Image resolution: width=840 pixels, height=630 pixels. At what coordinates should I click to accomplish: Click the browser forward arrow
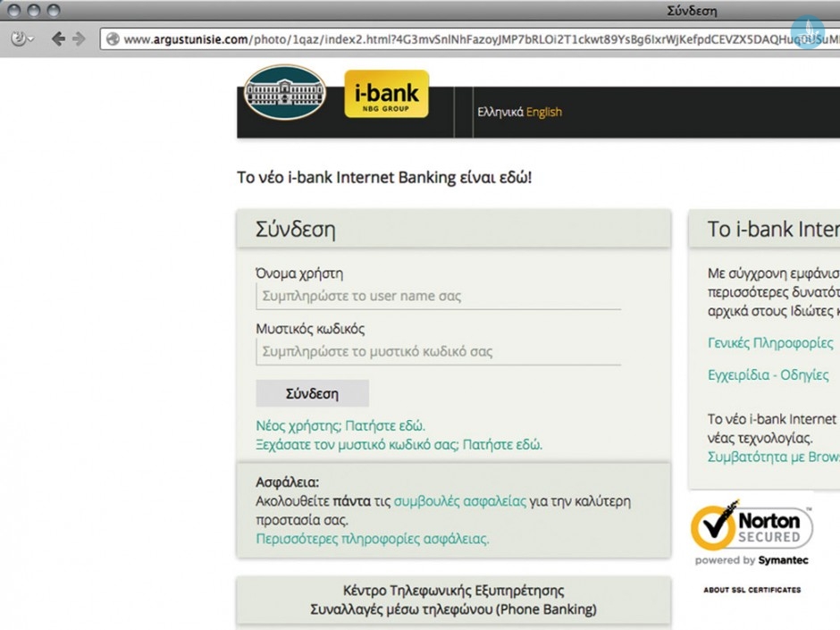pyautogui.click(x=79, y=38)
